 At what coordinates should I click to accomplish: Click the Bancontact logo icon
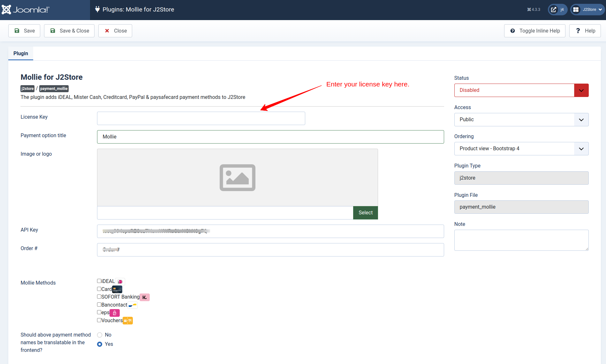point(133,305)
